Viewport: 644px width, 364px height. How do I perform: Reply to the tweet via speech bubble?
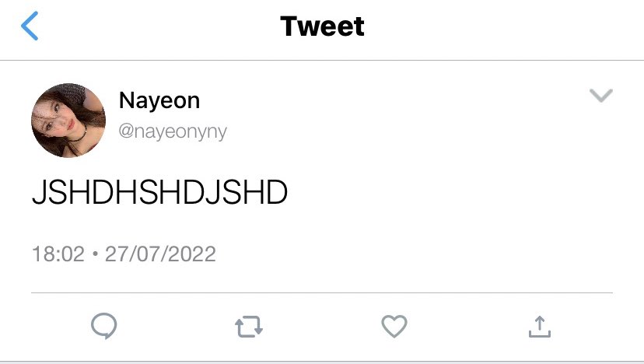104,326
